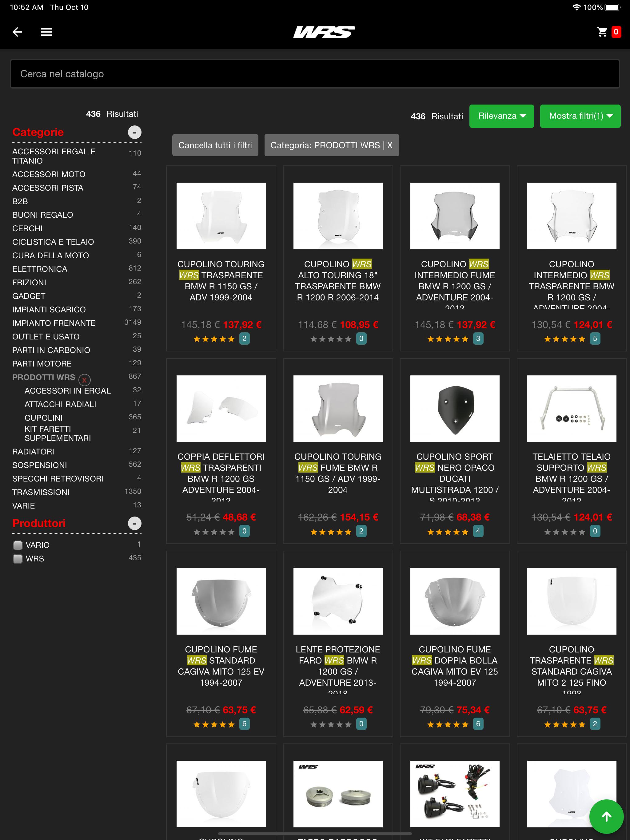Open faretti kit product image in bottom row
Image resolution: width=630 pixels, height=840 pixels.
tap(455, 794)
